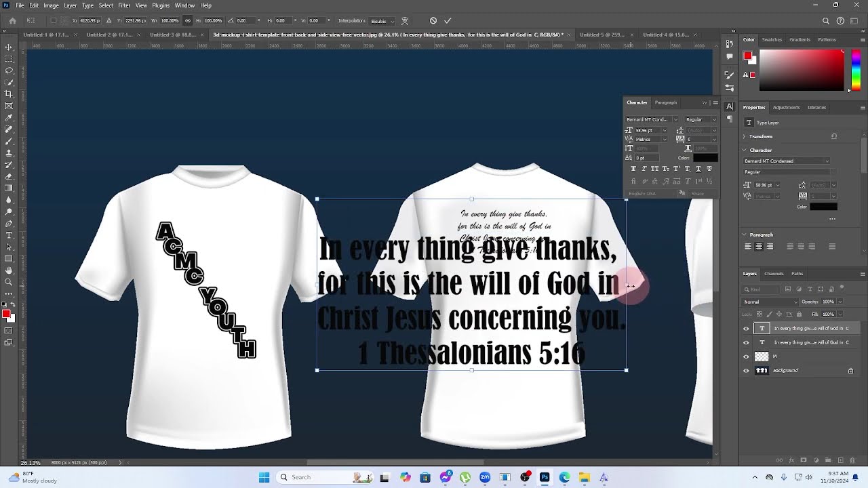Select the Move tool
Viewport: 868px width, 488px height.
9,47
